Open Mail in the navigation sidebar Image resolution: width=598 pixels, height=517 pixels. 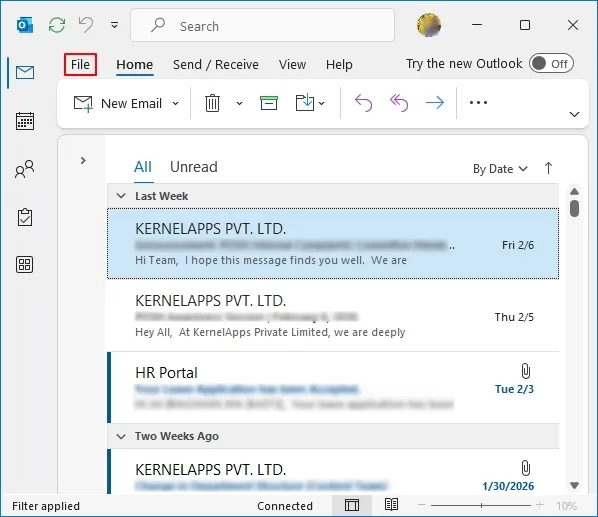[25, 72]
